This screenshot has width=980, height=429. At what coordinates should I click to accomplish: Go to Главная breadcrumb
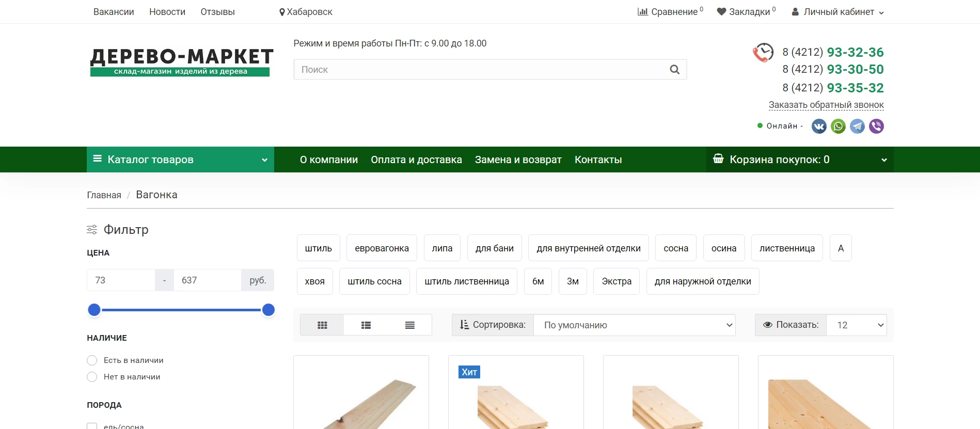[104, 195]
